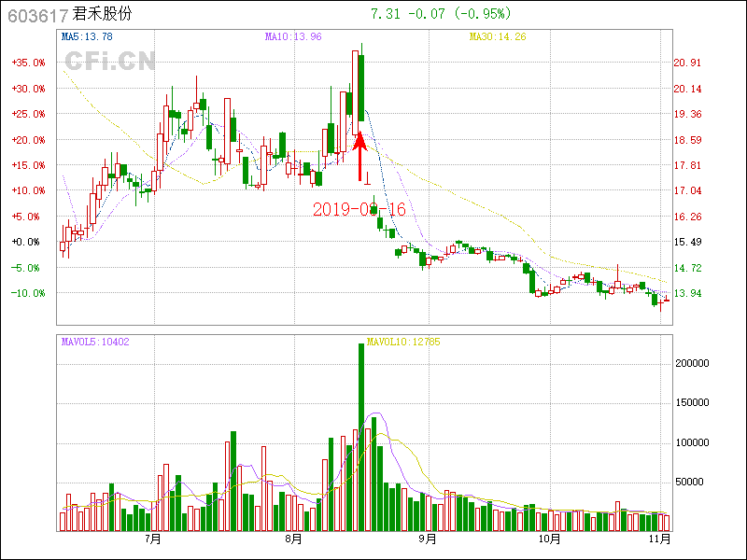Click the +35.0% percentage axis label

pos(29,63)
